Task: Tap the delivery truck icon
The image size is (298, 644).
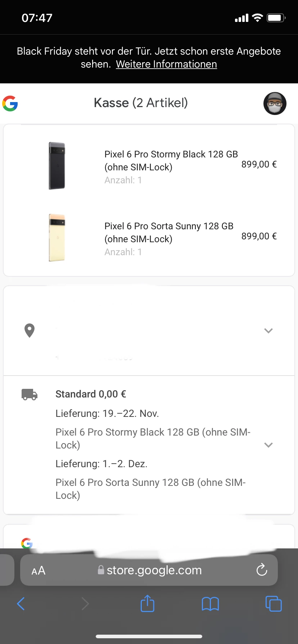Action: (30, 394)
